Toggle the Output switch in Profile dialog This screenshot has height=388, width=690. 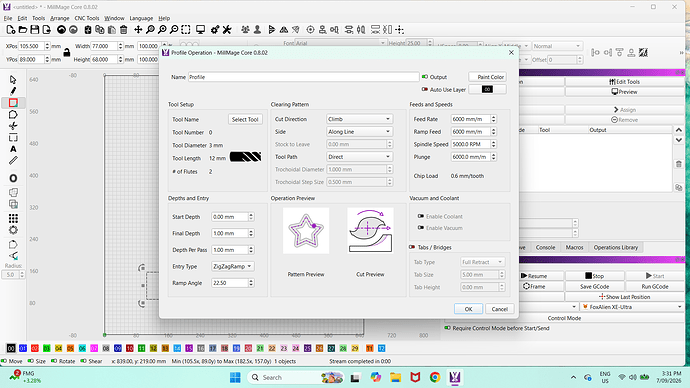click(425, 77)
